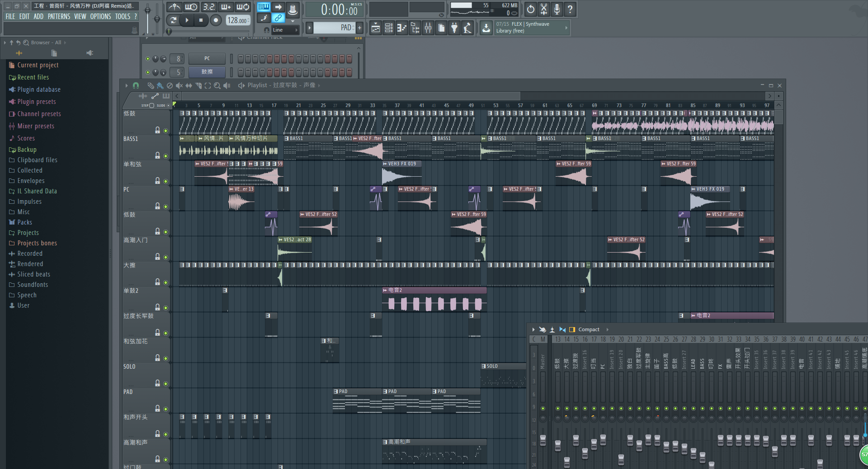
Task: Select the mute tool in Playlist toolbar
Action: point(179,85)
